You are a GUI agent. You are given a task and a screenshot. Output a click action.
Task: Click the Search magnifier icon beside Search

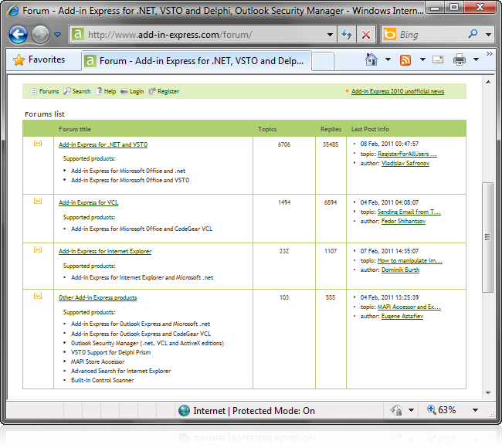point(67,92)
